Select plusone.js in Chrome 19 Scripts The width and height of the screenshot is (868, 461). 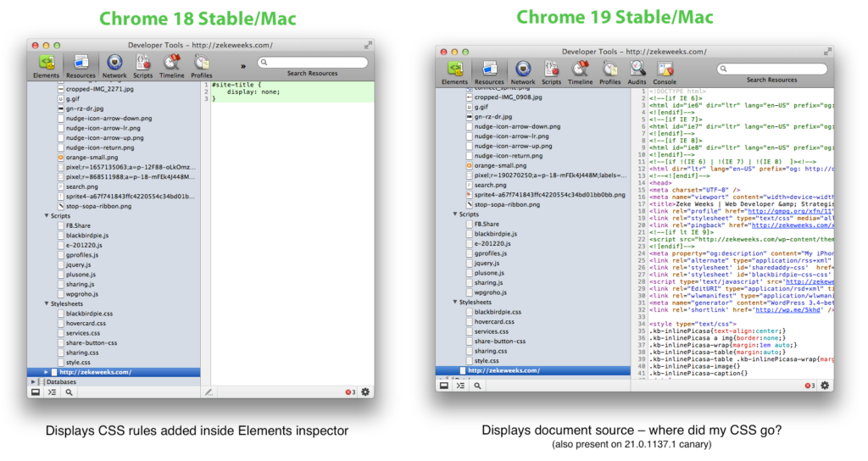coord(489,273)
